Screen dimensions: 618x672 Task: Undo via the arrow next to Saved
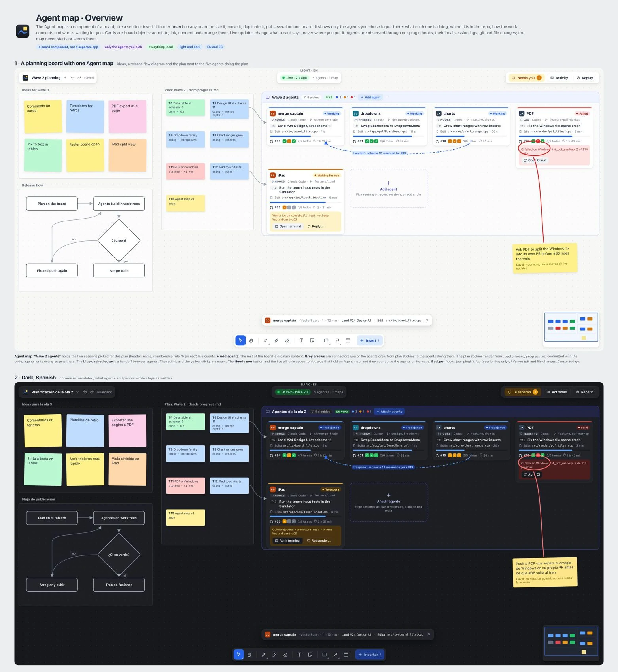pyautogui.click(x=72, y=78)
